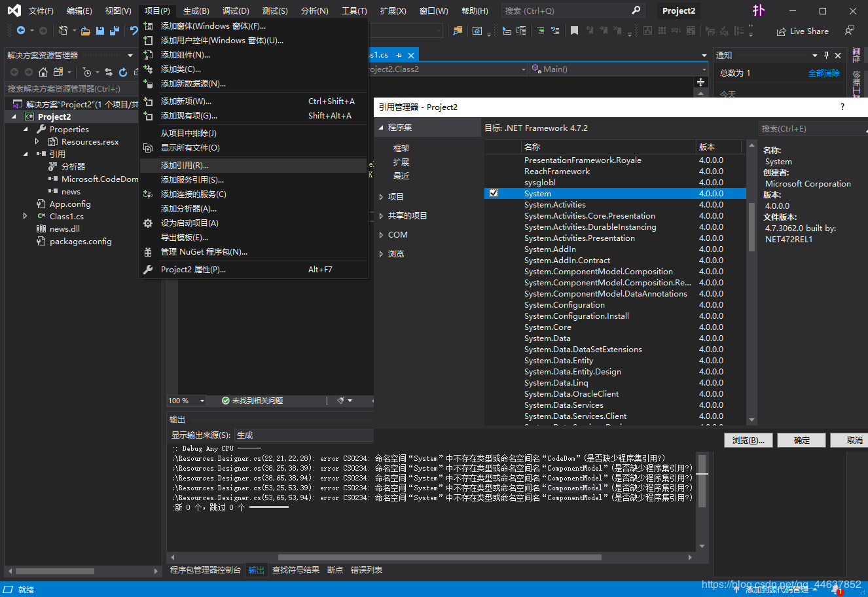Click the Open File folder icon

[86, 31]
